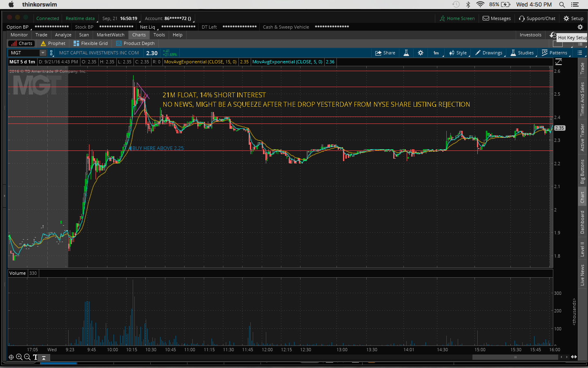588x368 pixels.
Task: Click the zoom out magnifier icon
Action: pyautogui.click(x=27, y=357)
